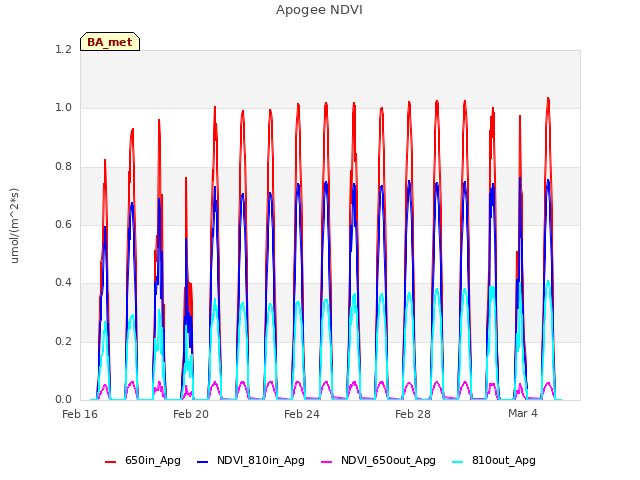Select the Apogee NDVI chart title
This screenshot has height=480, width=640.
click(319, 10)
